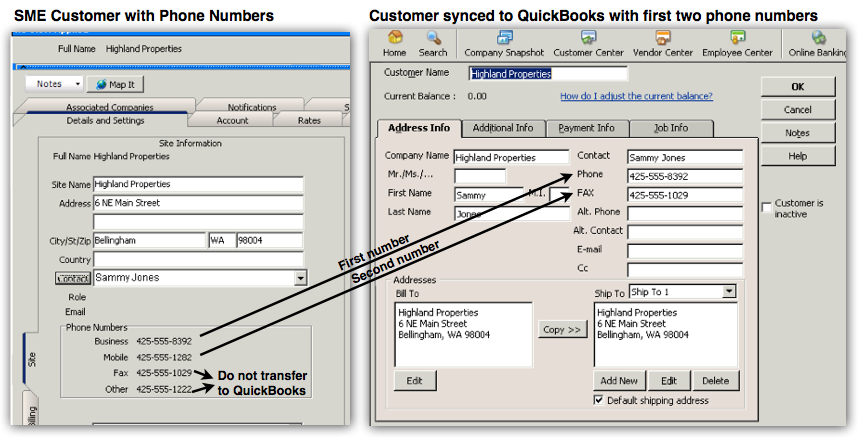Click the FAX field 425-555-1029

685,195
